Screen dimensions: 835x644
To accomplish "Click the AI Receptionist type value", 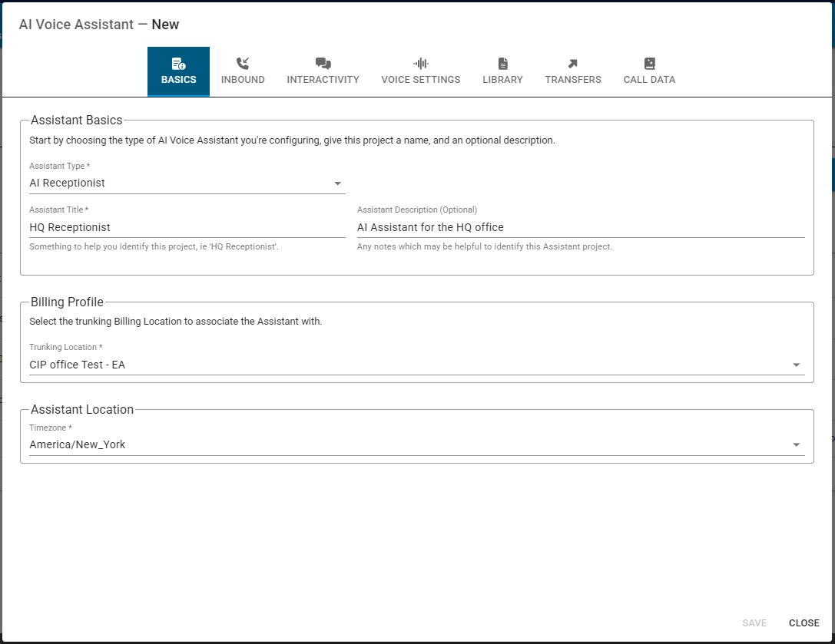I will pyautogui.click(x=68, y=183).
